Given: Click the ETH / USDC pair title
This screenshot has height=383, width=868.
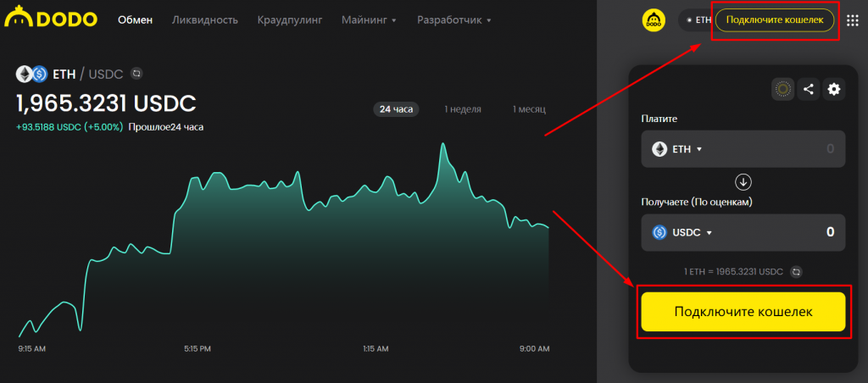Looking at the screenshot, I should 90,73.
